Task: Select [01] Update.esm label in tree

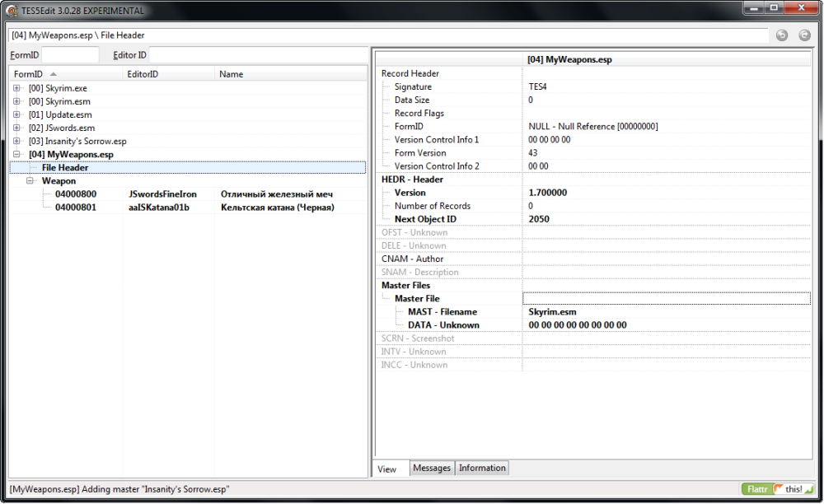Action: (60, 114)
